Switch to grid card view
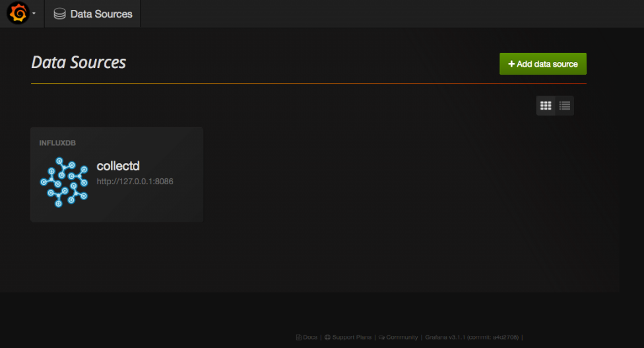The width and height of the screenshot is (644, 348). coord(546,106)
